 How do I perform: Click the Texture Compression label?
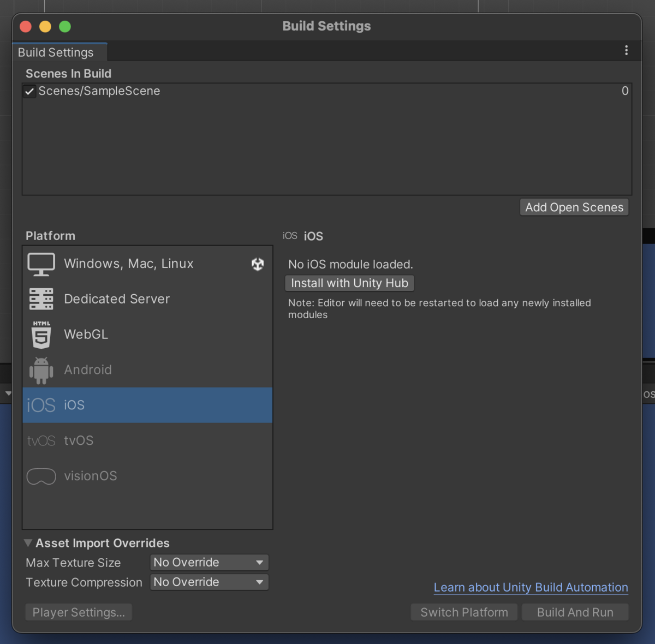click(84, 582)
